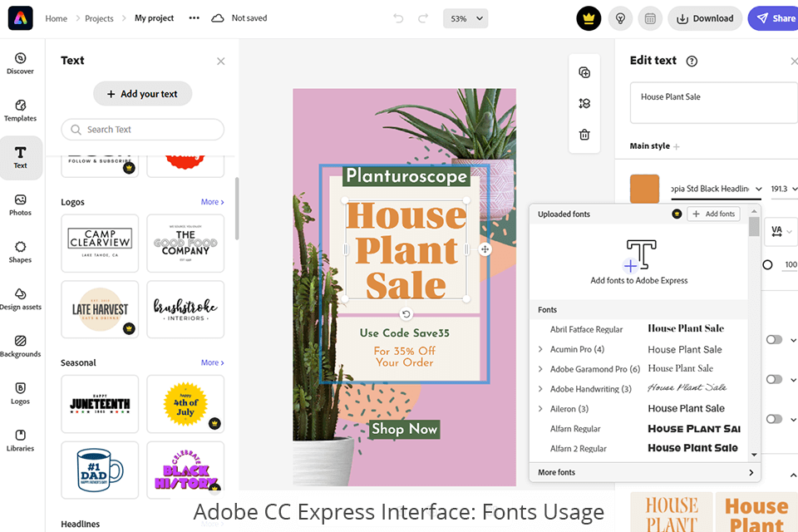The height and width of the screenshot is (532, 798).
Task: Open the content scheduler calendar icon
Action: (x=650, y=18)
